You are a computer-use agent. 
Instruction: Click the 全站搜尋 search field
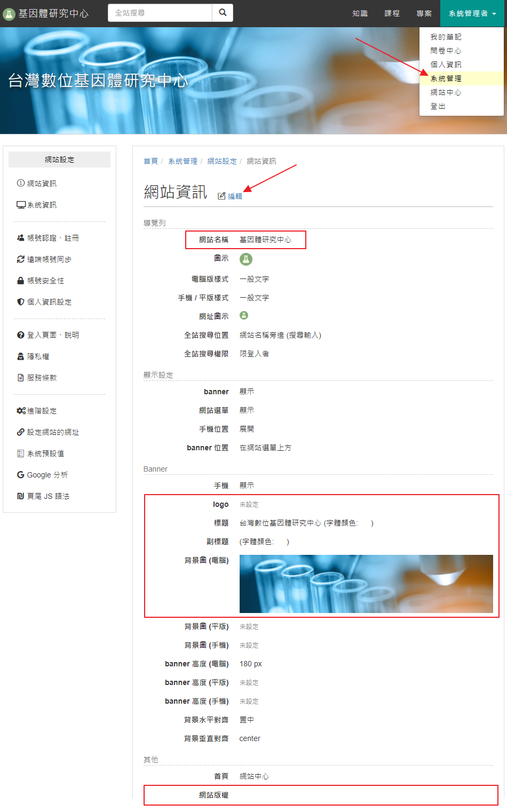tap(160, 13)
